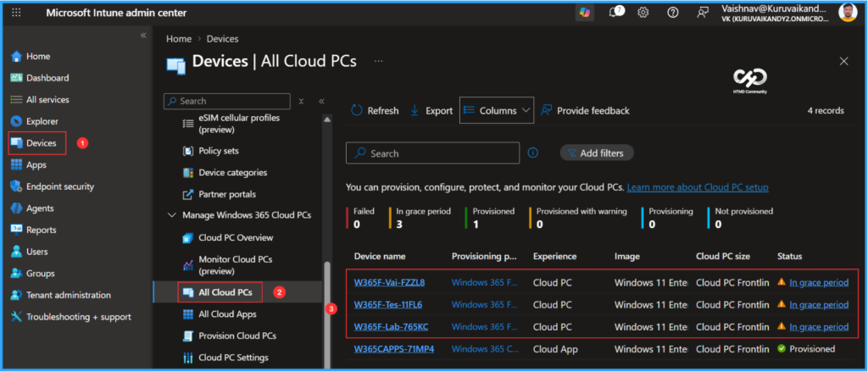Collapse the devices submenu panel

(321, 102)
